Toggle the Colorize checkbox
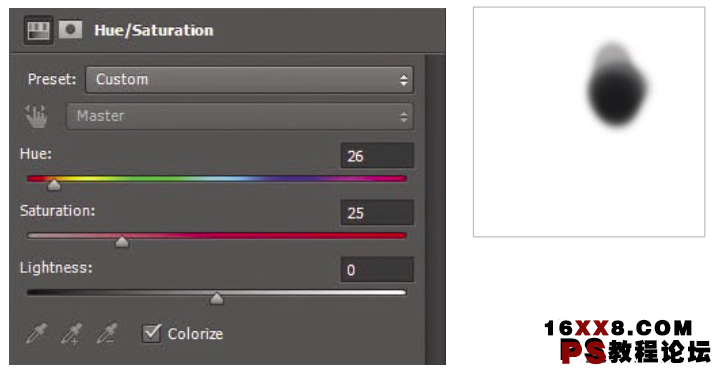The image size is (717, 377). pos(151,333)
